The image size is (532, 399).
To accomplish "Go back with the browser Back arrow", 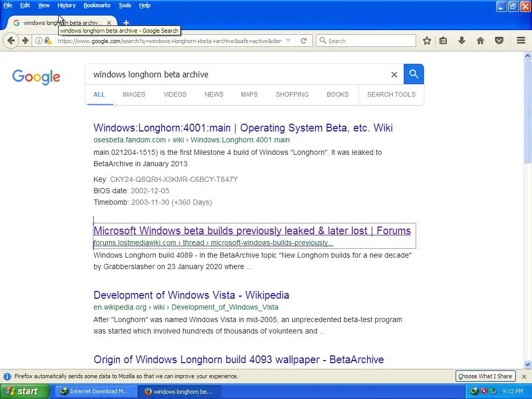I will click(x=11, y=41).
